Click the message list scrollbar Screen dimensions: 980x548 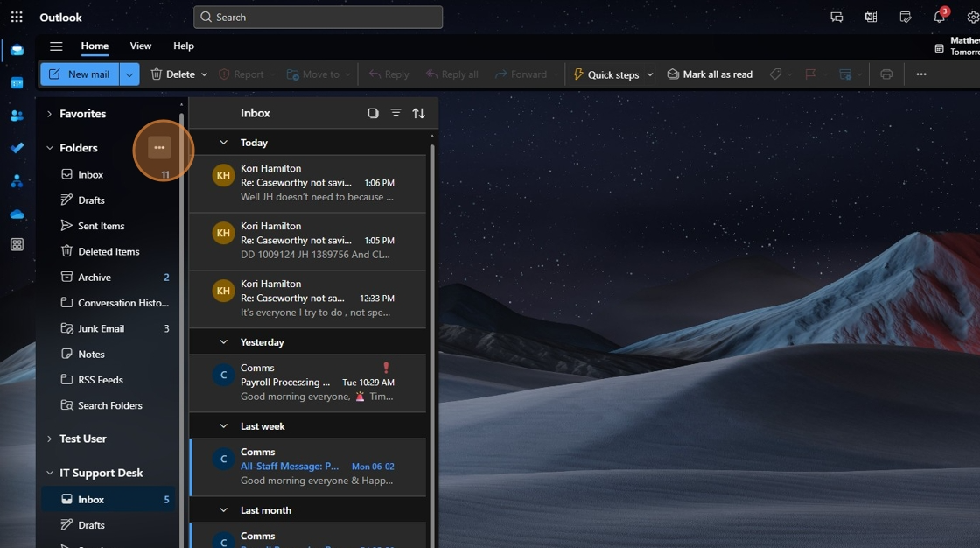[x=432, y=344]
